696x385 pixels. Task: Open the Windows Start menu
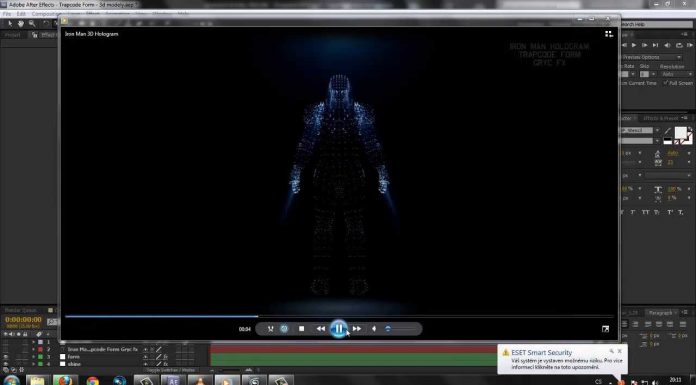(11, 381)
